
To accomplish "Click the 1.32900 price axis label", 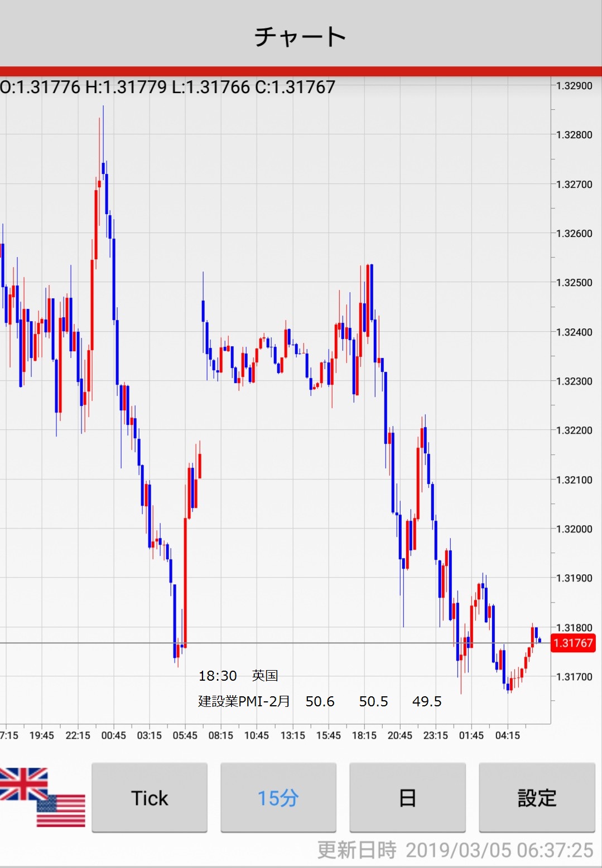I will point(574,86).
